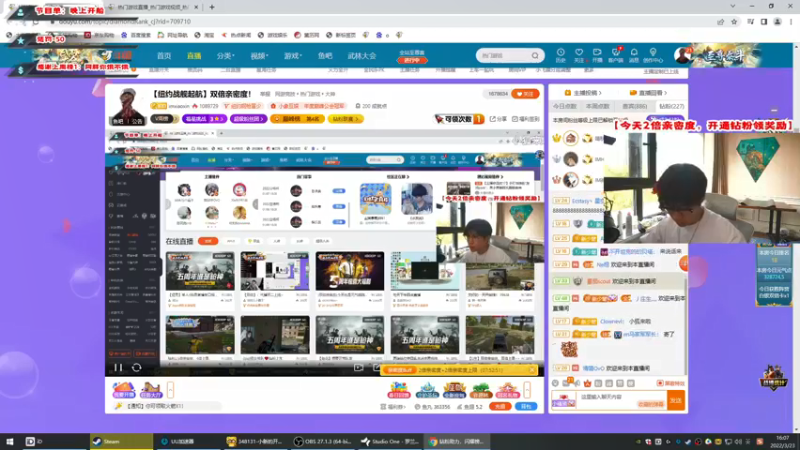Viewport: 800px width, 450px height.
Task: Open the 消息 notification bell icon
Action: point(634,55)
